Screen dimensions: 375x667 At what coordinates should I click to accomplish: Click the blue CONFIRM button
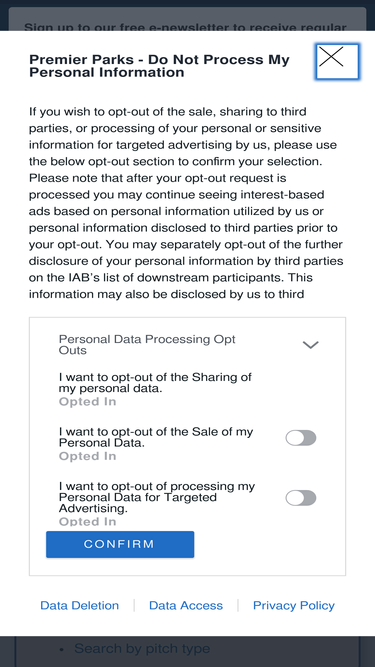coord(120,544)
